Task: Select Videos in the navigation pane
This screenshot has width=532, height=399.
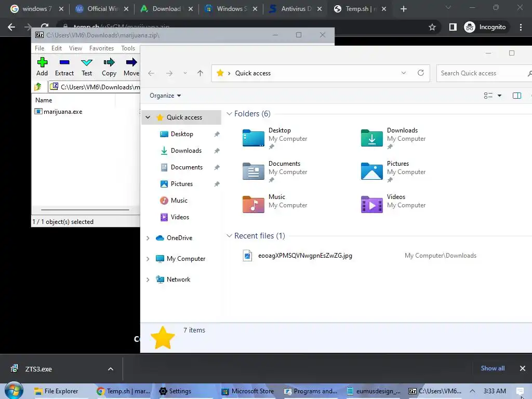Action: coord(180,217)
